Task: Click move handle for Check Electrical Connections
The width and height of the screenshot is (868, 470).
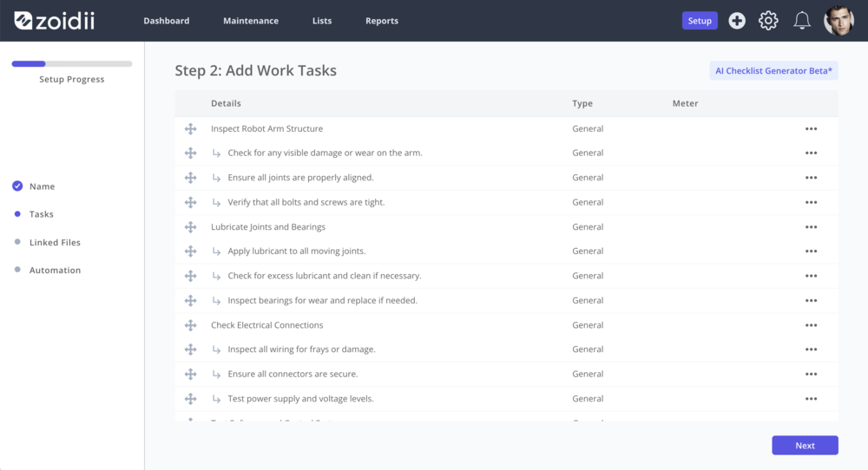Action: [x=190, y=325]
